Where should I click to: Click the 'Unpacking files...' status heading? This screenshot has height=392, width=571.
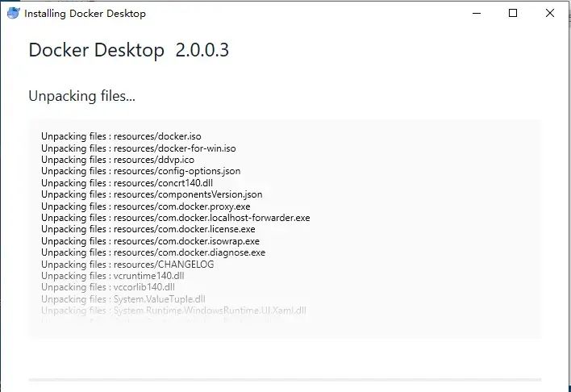82,96
